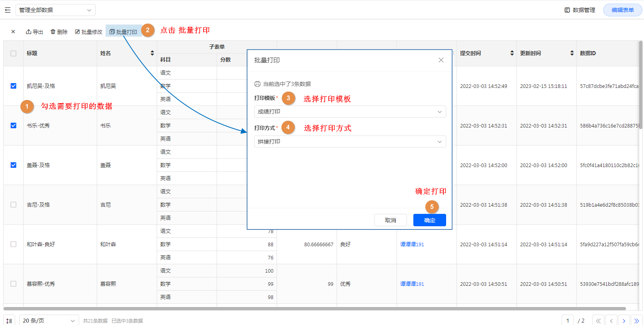644x325 pixels.
Task: Click the 确定 button in the dialog
Action: (429, 220)
